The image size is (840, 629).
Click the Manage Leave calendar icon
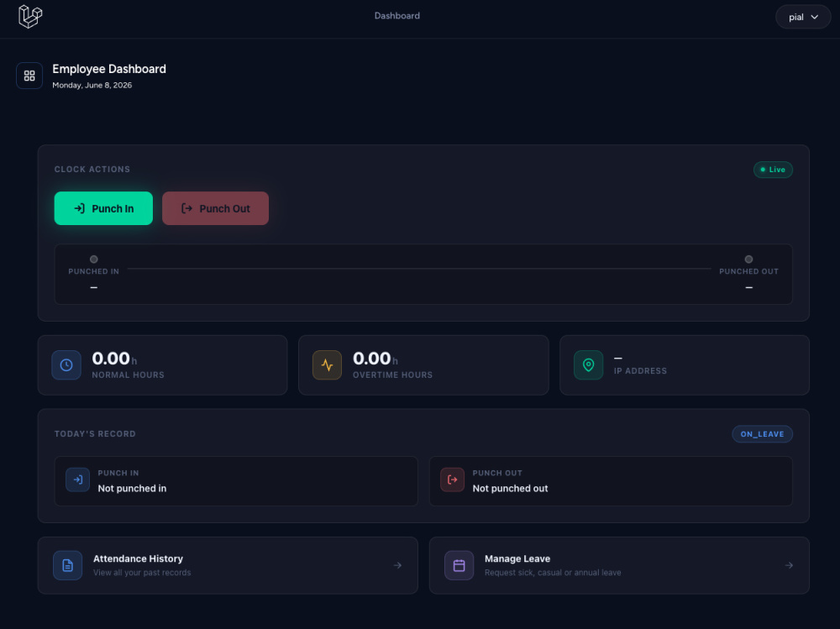click(x=459, y=565)
